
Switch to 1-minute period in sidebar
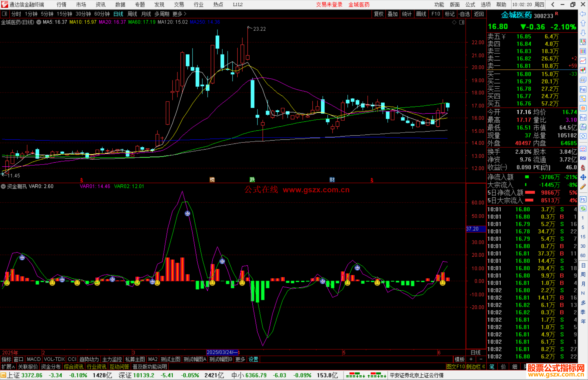point(583,218)
